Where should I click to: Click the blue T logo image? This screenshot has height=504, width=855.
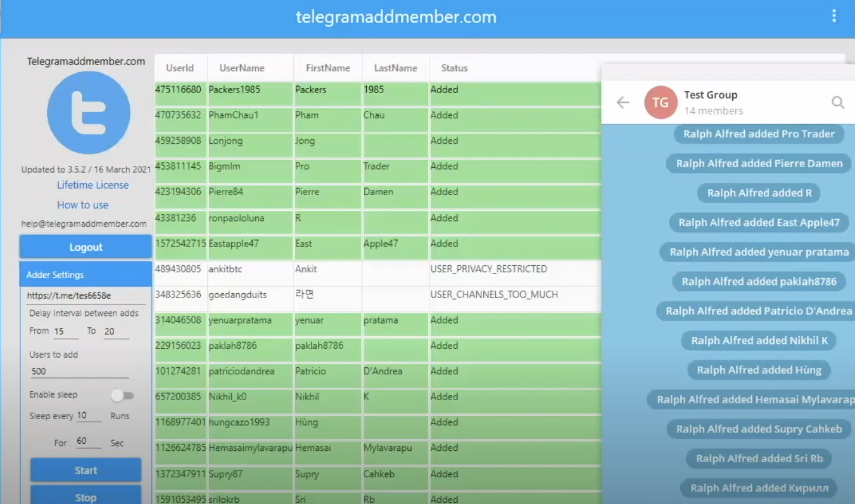tap(89, 113)
